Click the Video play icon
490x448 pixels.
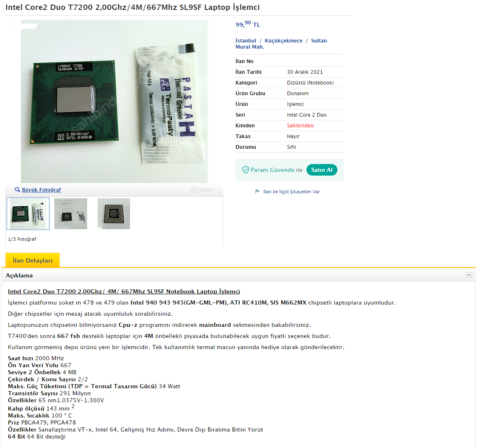[194, 190]
